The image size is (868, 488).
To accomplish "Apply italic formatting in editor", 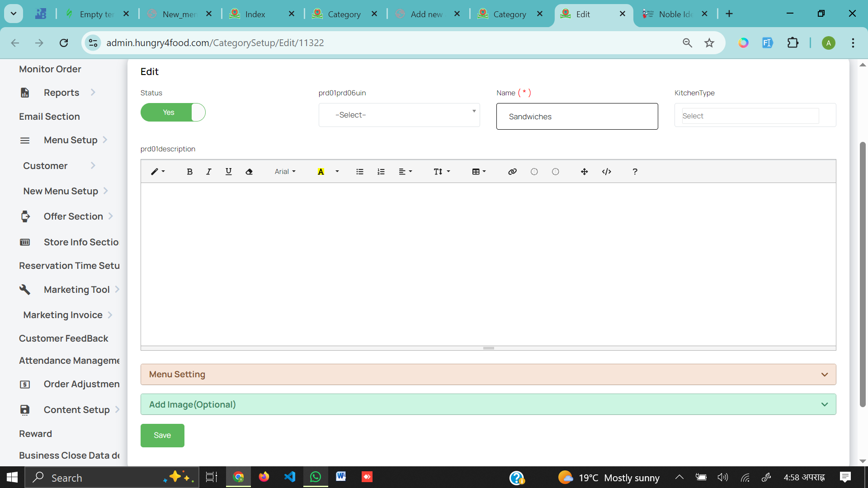I will coord(208,172).
